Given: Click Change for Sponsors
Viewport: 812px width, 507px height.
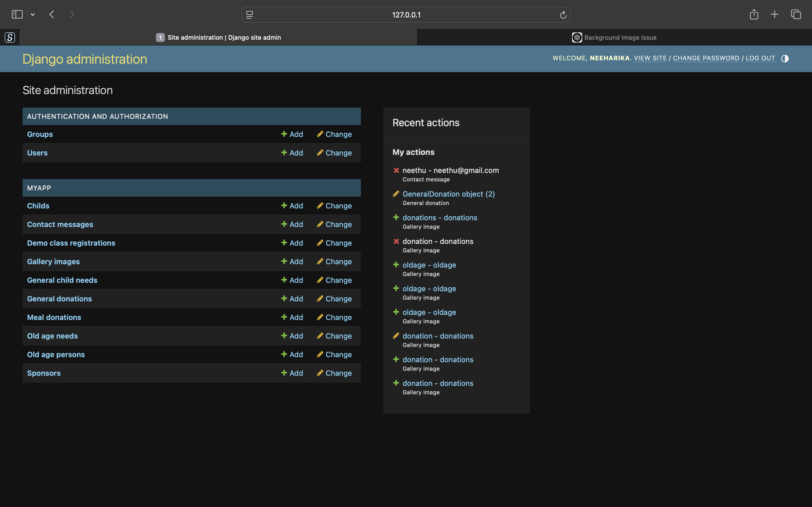Looking at the screenshot, I should 335,373.
